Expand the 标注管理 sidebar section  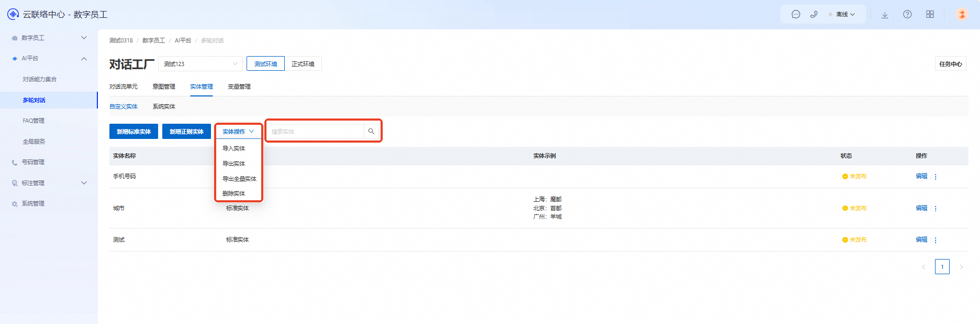[x=84, y=183]
